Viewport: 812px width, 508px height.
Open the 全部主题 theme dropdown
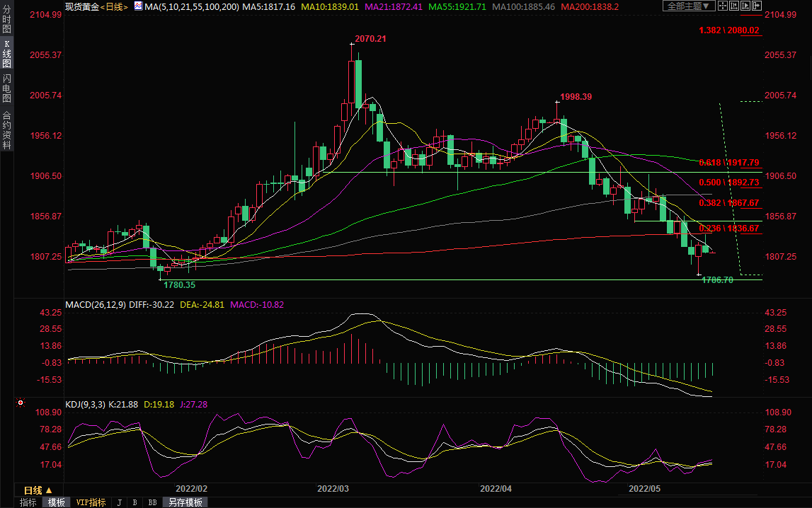(x=687, y=6)
